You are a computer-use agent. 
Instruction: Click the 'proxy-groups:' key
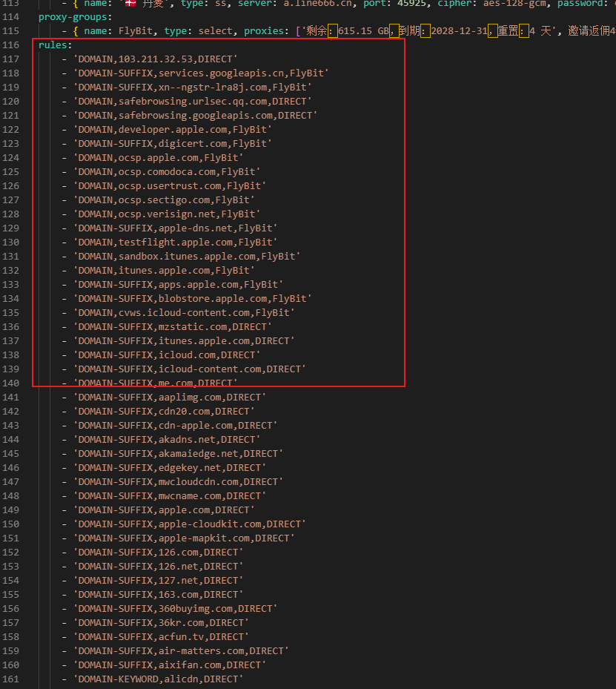tap(75, 16)
